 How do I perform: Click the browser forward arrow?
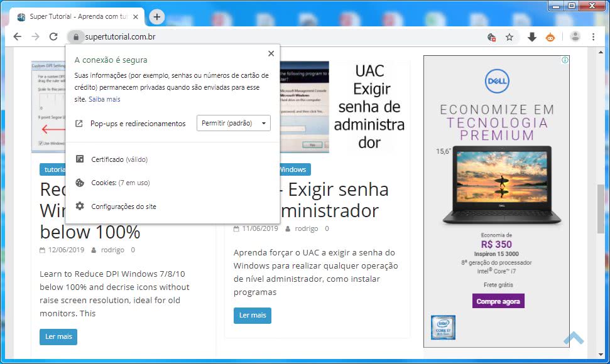coord(35,36)
